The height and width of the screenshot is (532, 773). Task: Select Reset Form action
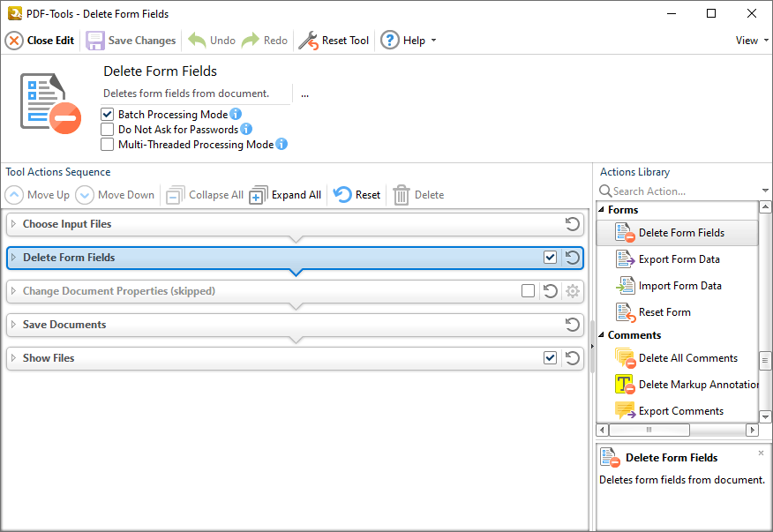click(677, 312)
